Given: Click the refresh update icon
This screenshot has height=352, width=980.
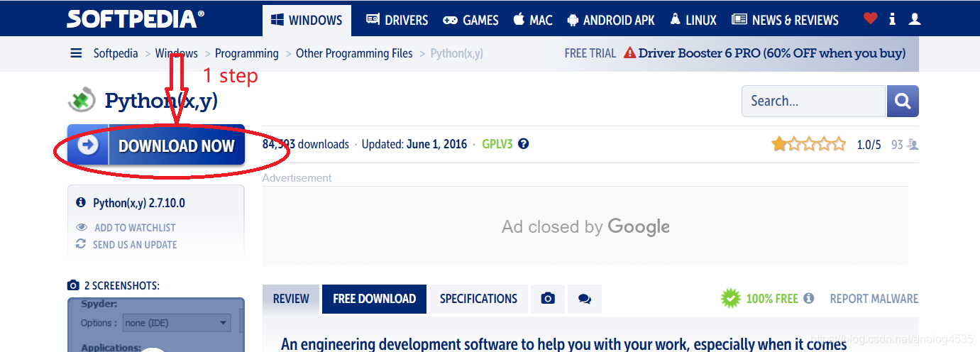Looking at the screenshot, I should point(81,244).
